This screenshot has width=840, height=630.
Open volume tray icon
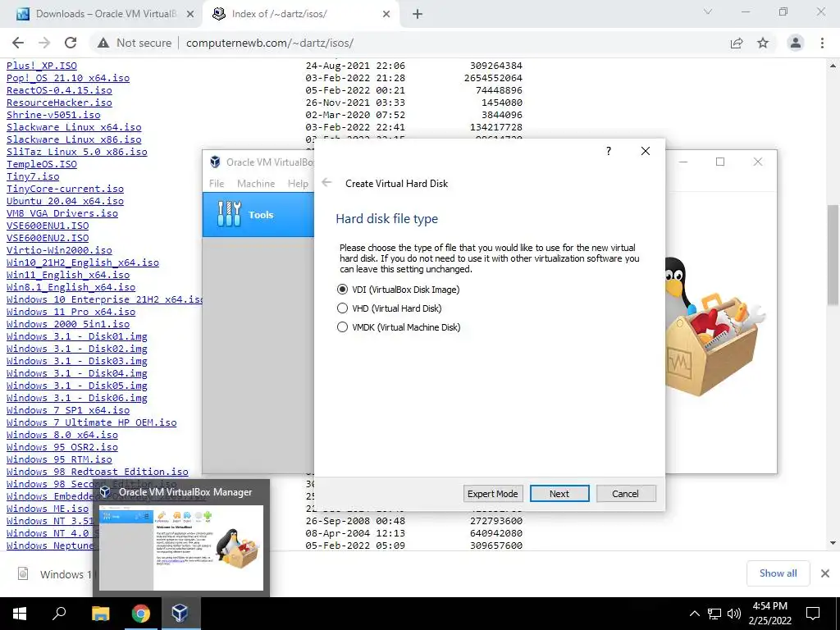click(734, 614)
